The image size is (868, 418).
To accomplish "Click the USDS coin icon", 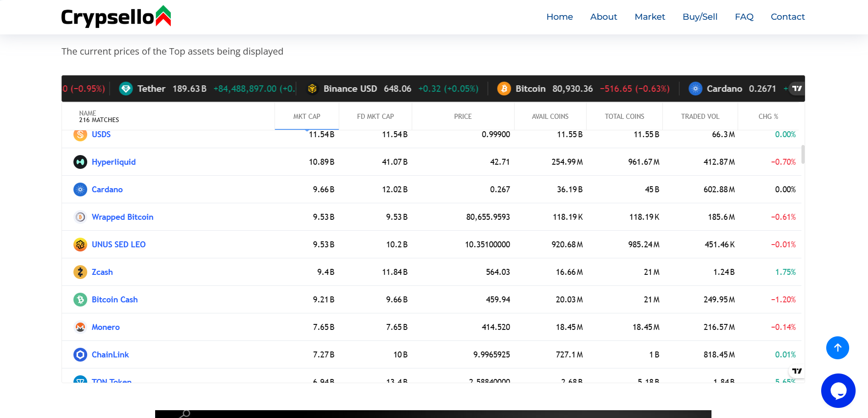I will pyautogui.click(x=80, y=134).
